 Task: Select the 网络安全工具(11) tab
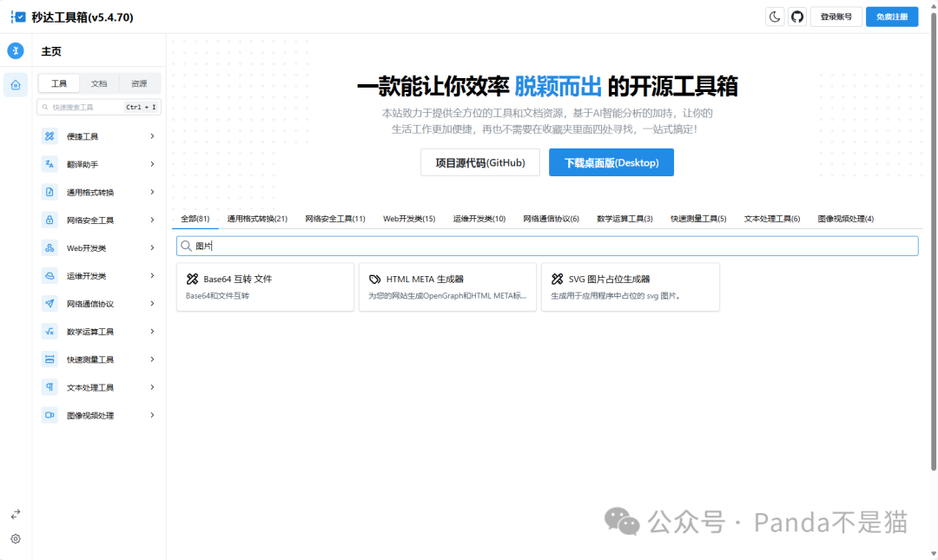tap(335, 219)
